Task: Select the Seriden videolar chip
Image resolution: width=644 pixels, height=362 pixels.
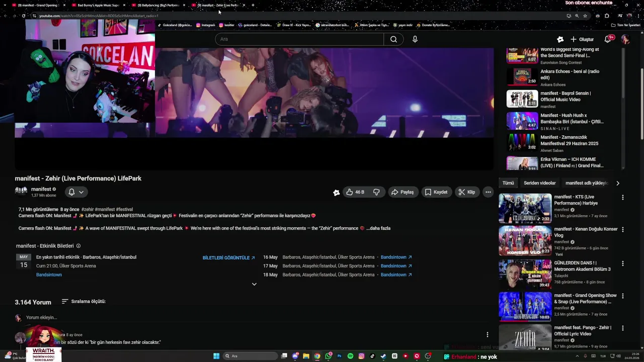Action: click(x=539, y=183)
